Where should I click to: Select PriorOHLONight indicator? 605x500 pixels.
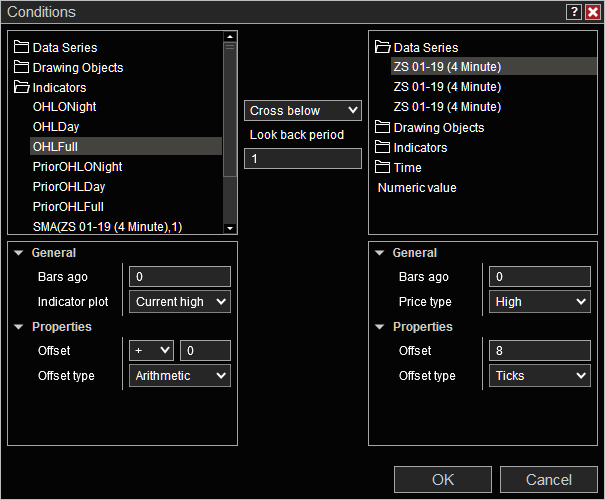[77, 167]
